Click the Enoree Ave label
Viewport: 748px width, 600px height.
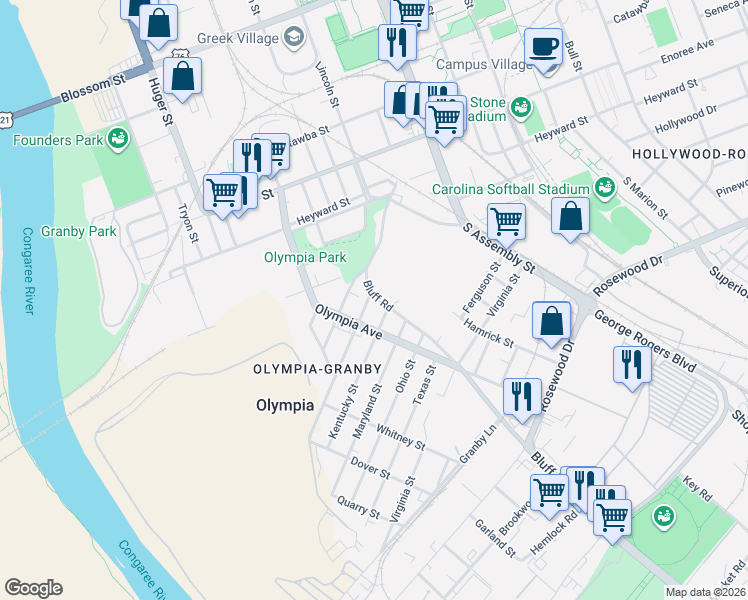[x=687, y=52]
